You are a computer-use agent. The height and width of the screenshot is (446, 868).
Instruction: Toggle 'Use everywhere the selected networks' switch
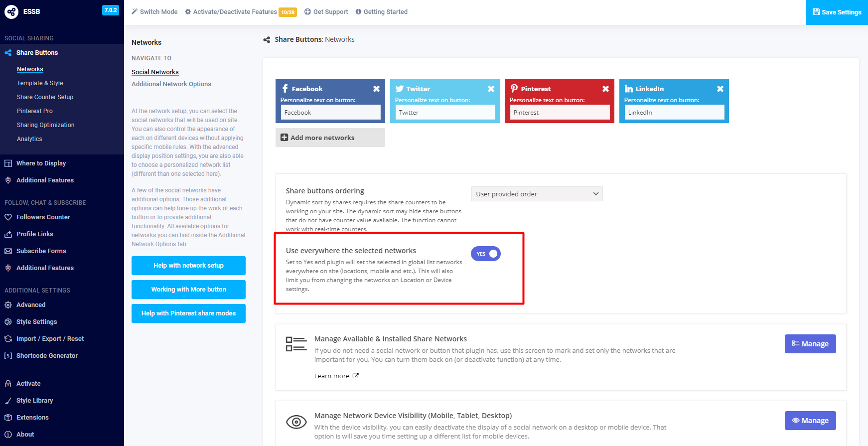click(x=486, y=254)
